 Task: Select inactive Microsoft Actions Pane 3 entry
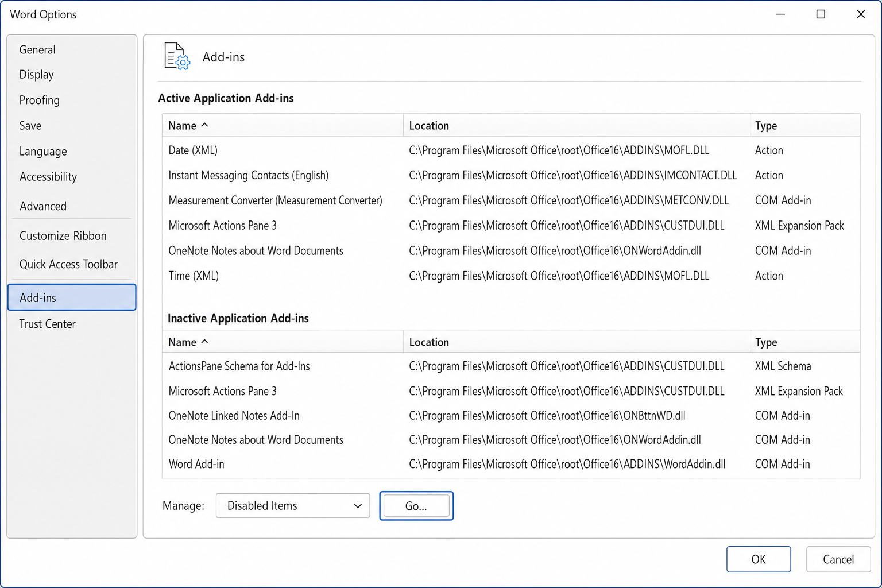pyautogui.click(x=511, y=391)
